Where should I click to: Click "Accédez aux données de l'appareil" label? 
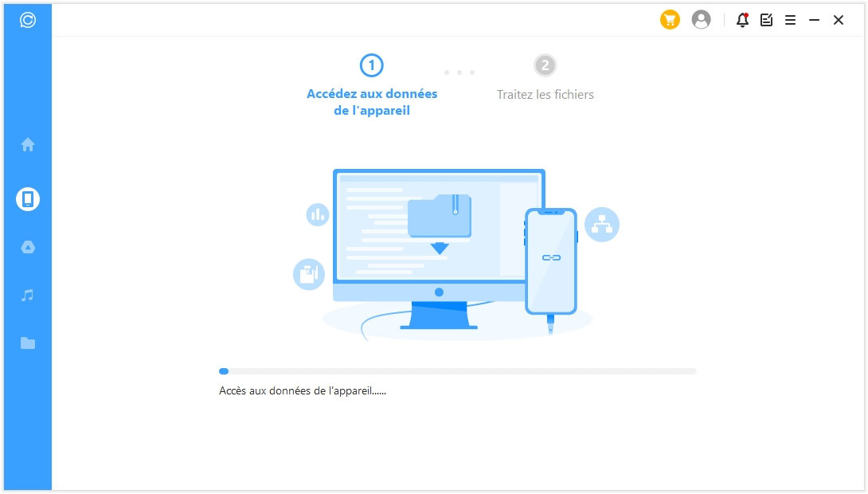372,102
